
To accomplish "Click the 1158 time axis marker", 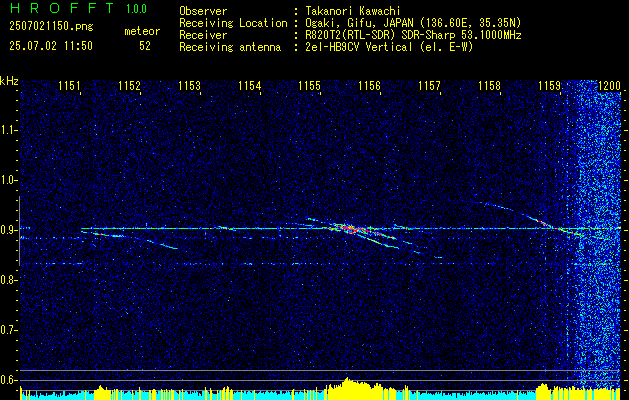I will [x=489, y=85].
